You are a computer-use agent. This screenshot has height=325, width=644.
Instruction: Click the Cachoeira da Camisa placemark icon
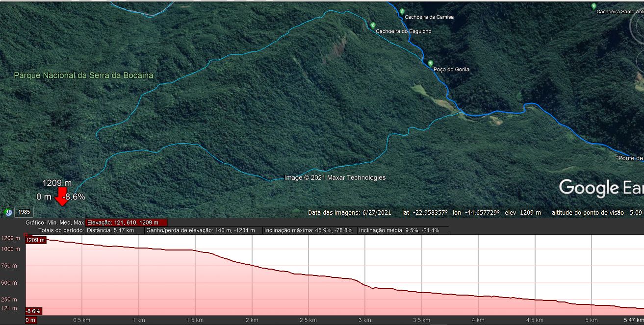coord(402,11)
